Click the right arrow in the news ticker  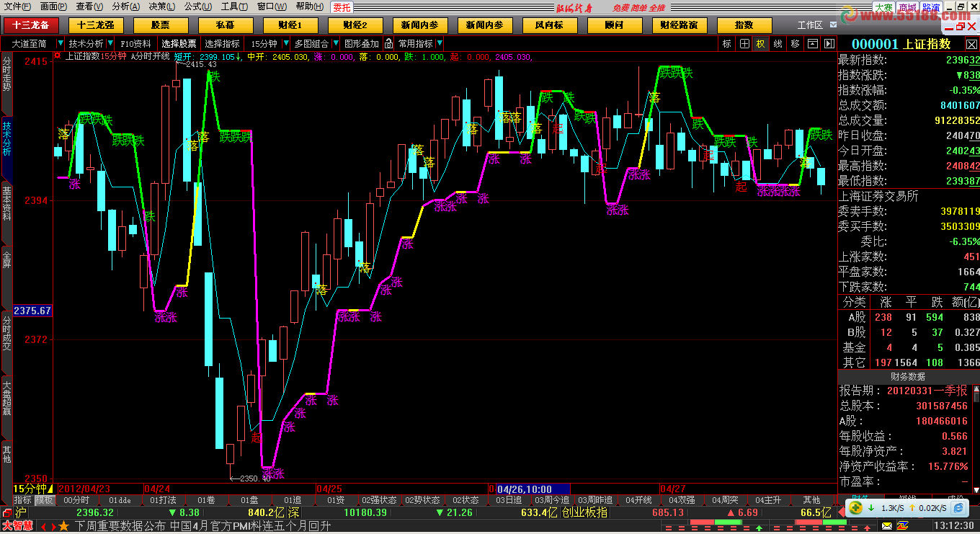53,527
